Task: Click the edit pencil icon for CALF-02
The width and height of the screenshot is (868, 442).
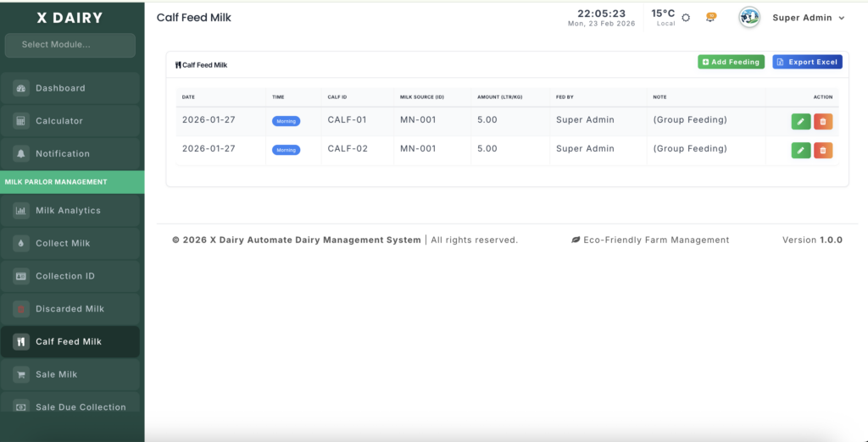Action: click(800, 151)
